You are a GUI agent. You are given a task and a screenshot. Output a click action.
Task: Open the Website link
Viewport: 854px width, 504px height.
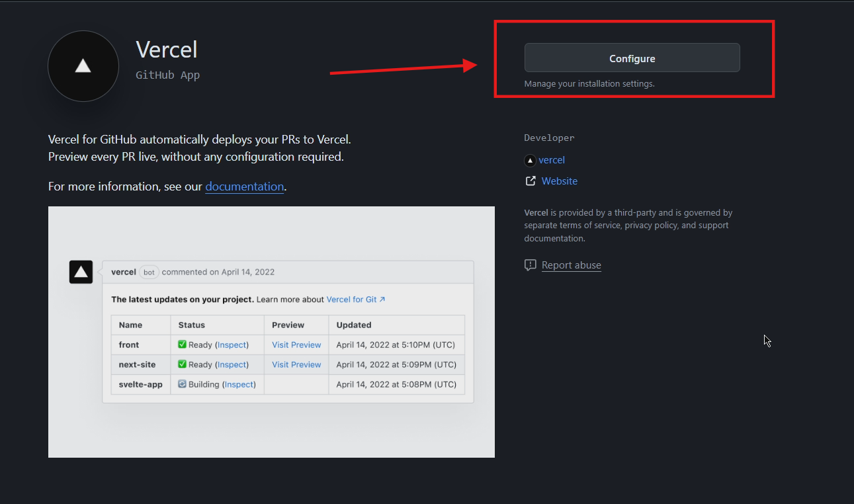(x=560, y=181)
